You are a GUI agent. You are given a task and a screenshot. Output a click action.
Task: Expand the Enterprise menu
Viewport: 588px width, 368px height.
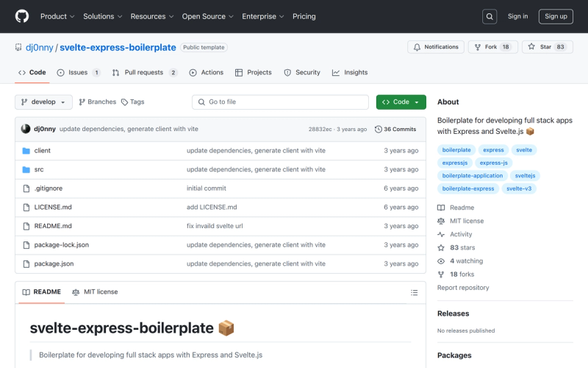[x=263, y=16]
